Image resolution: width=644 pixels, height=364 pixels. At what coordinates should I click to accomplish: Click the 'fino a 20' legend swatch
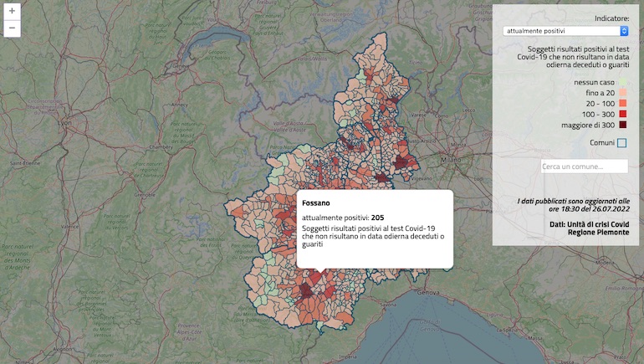pyautogui.click(x=621, y=93)
